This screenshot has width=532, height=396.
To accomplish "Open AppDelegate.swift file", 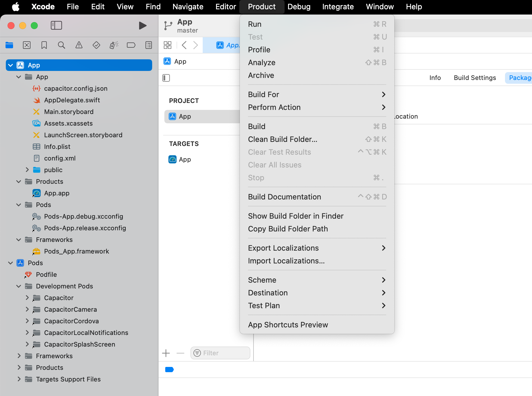I will [72, 100].
